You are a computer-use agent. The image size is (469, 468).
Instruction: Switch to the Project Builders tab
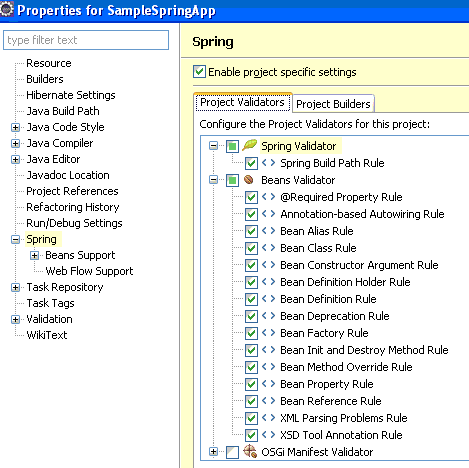[333, 104]
